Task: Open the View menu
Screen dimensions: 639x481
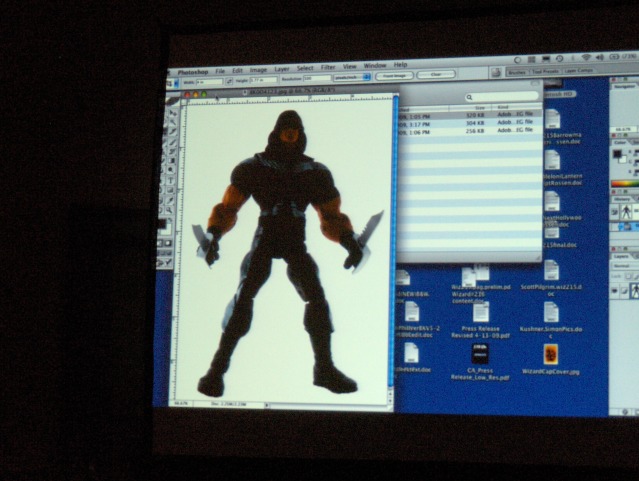Action: tap(349, 67)
